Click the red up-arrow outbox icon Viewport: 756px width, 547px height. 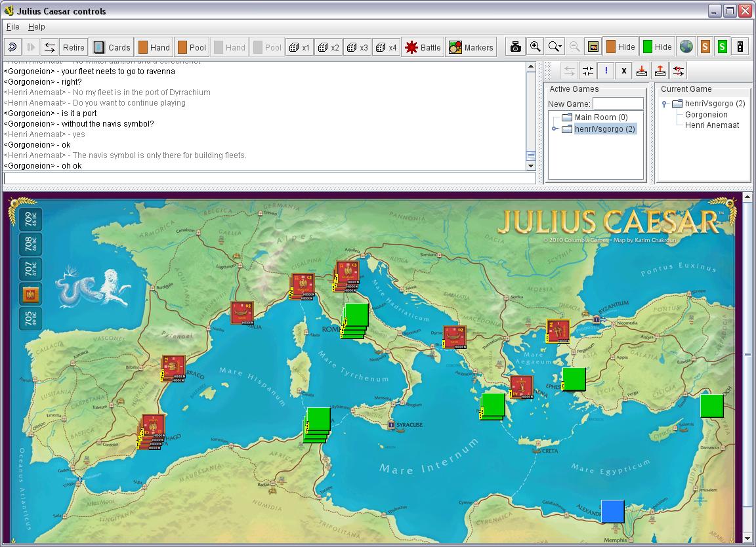660,71
